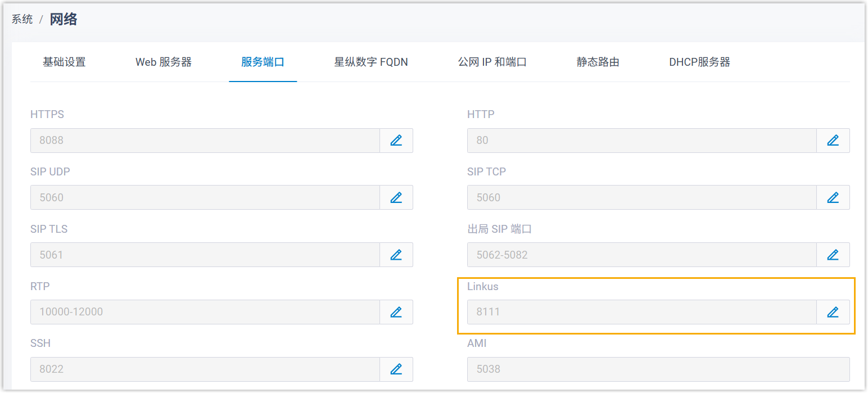Select the 服务端口 tab
This screenshot has height=393, width=868.
tap(263, 62)
